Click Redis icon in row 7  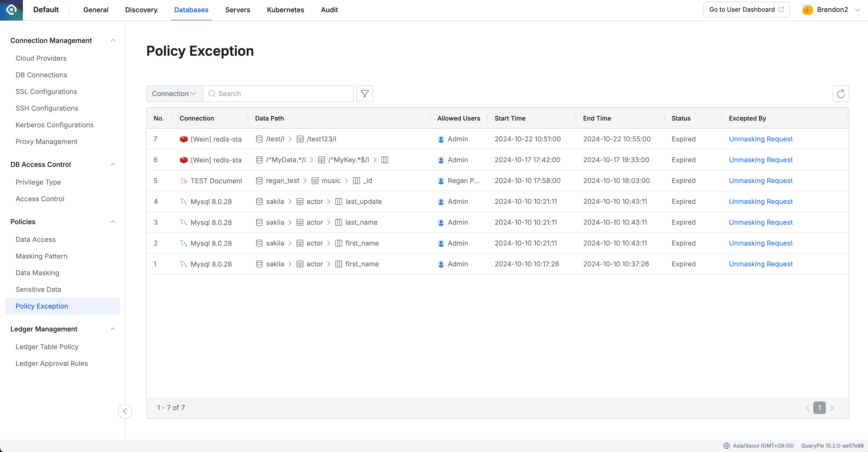pyautogui.click(x=184, y=139)
